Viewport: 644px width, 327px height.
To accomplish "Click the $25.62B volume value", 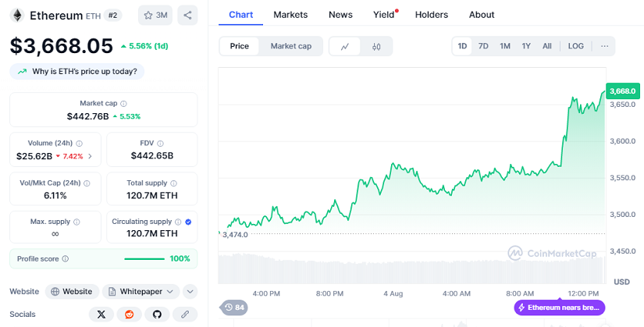I will coord(34,156).
